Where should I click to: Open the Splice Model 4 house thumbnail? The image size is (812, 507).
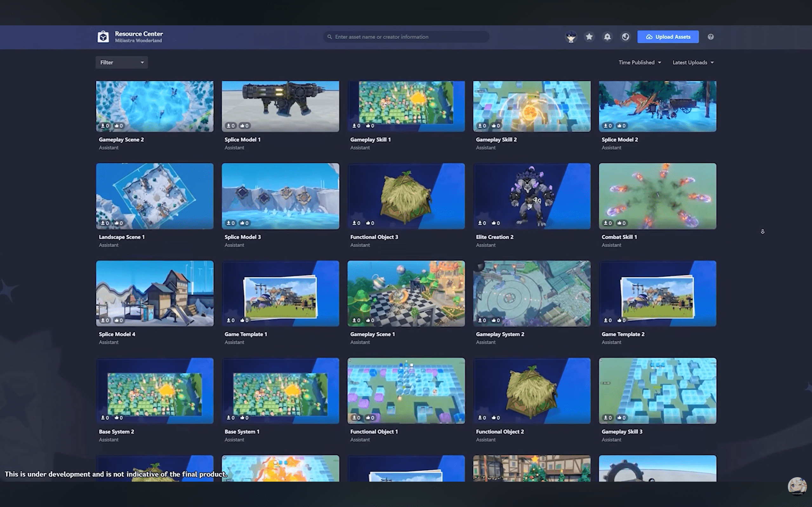pos(155,293)
